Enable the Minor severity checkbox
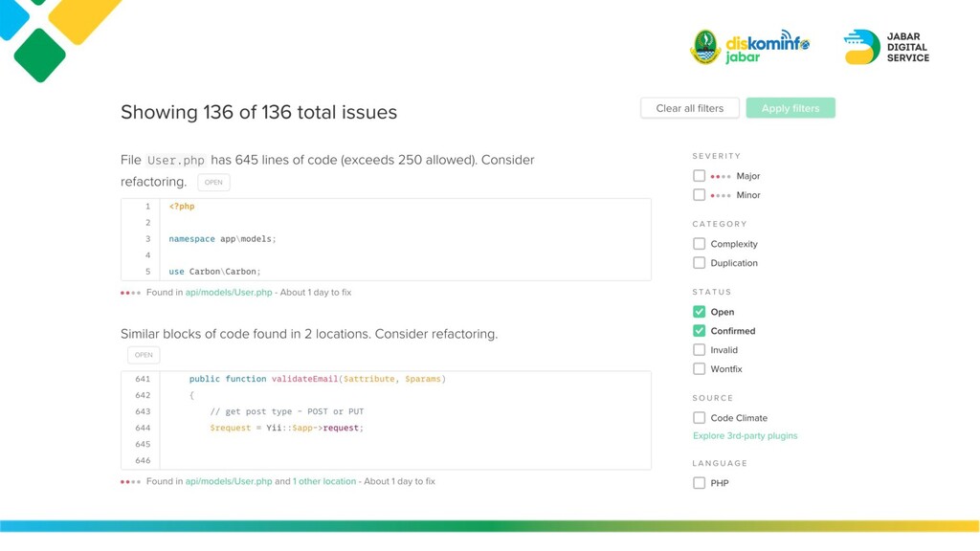Viewport: 980px width, 551px height. pyautogui.click(x=699, y=195)
